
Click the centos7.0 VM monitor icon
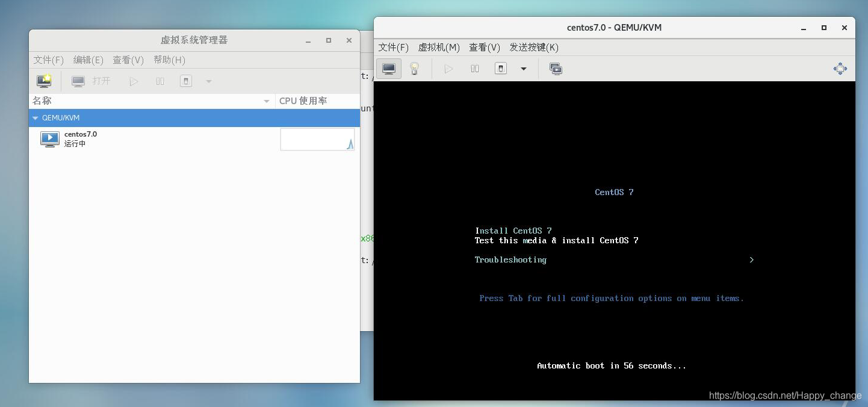[x=50, y=139]
